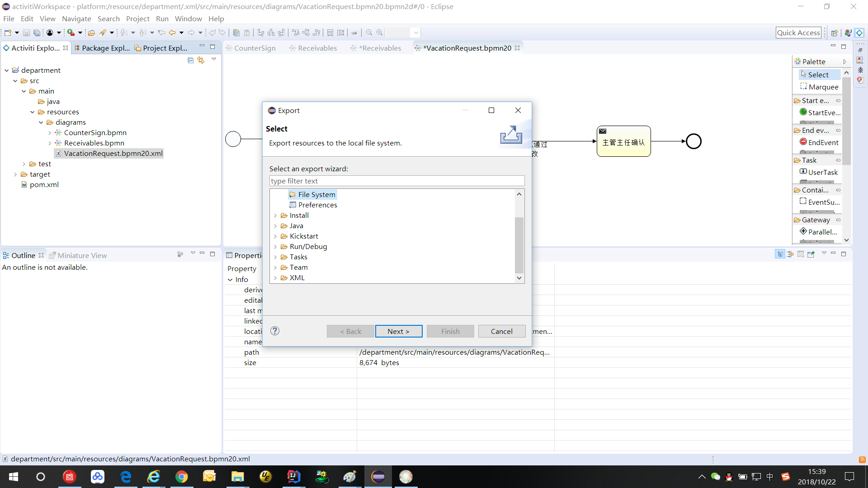Switch to the CounterSign editor tab
The height and width of the screenshot is (488, 868).
pyautogui.click(x=250, y=48)
